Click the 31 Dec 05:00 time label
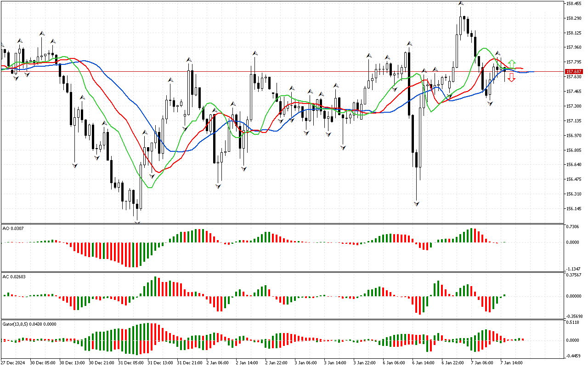The height and width of the screenshot is (368, 588). [x=131, y=363]
